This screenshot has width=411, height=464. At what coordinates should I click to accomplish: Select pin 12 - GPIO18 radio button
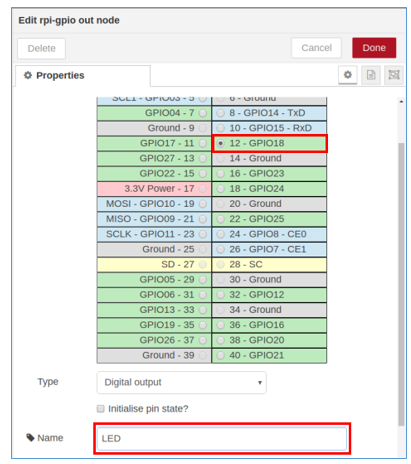220,143
